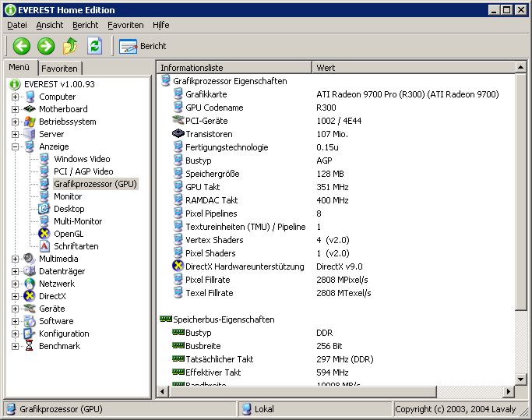Collapse the Anzeige tree node
This screenshot has height=420, width=532.
point(15,146)
